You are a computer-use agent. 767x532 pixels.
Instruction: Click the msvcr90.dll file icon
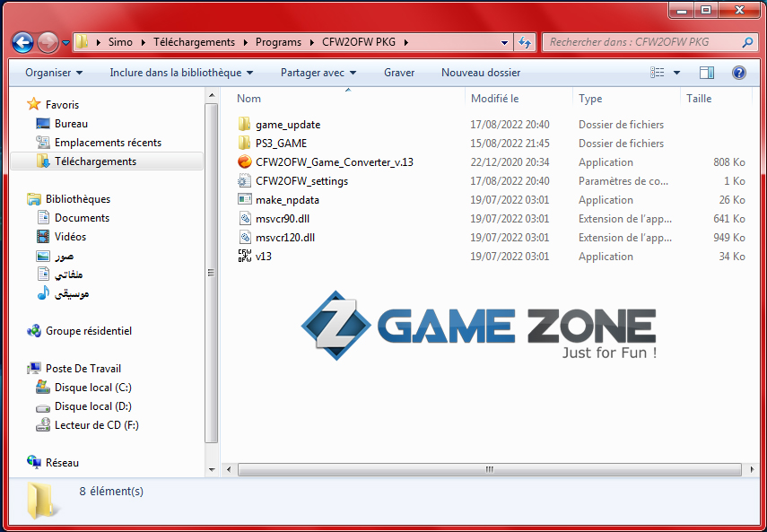[x=245, y=219]
